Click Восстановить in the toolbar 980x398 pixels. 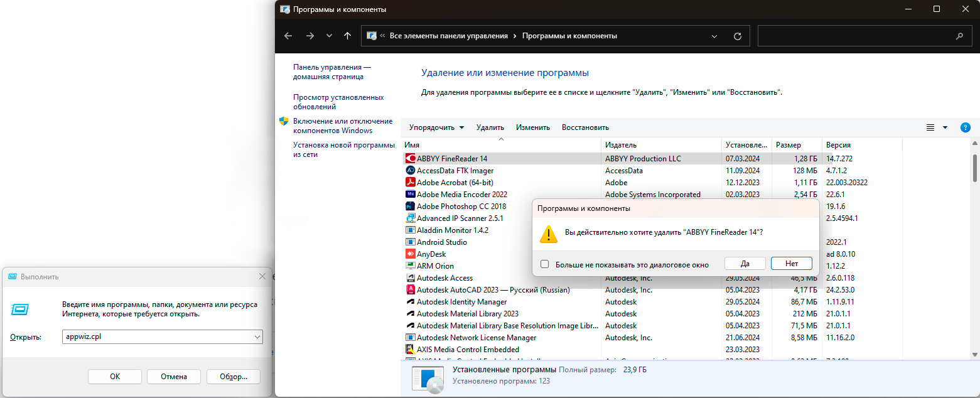[585, 127]
